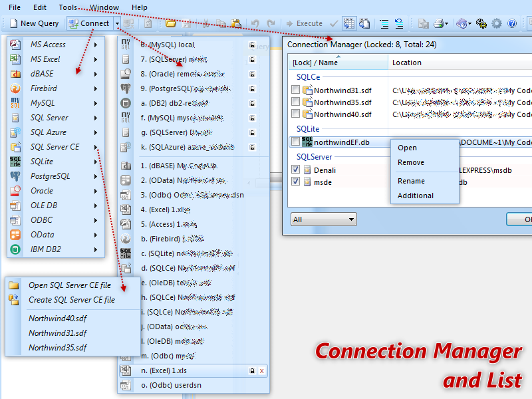Remove n. (Excel) 1.xls with red x

261,371
